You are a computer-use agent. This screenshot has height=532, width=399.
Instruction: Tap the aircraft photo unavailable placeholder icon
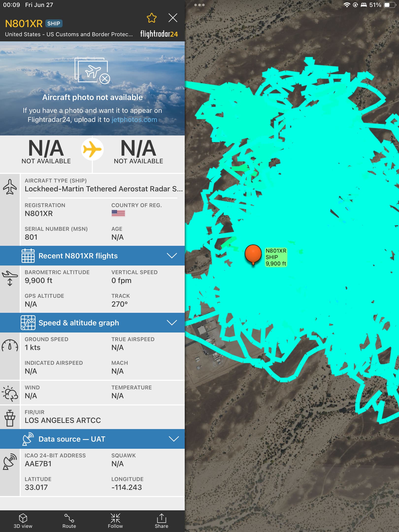pyautogui.click(x=92, y=71)
